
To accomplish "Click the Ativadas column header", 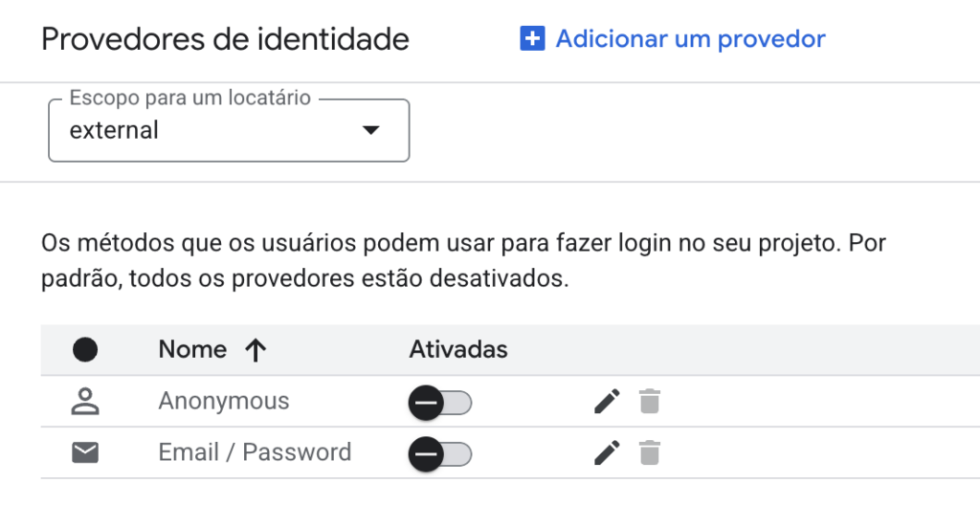I will pyautogui.click(x=458, y=350).
